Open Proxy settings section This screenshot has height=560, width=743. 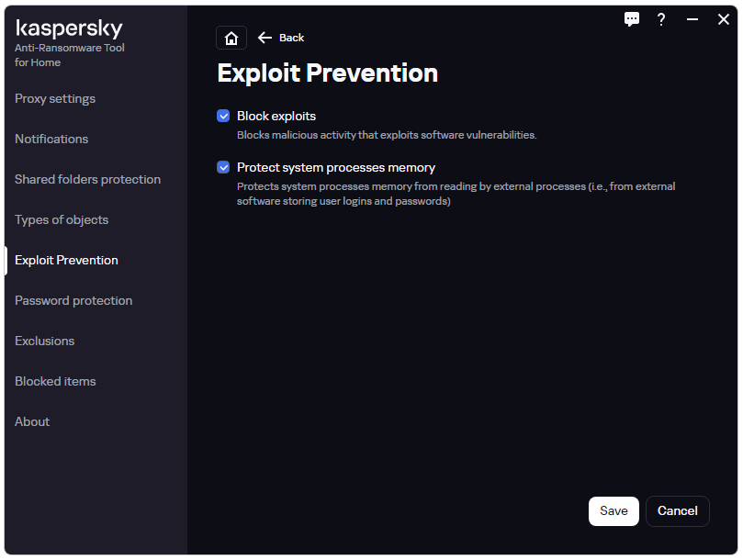point(55,98)
